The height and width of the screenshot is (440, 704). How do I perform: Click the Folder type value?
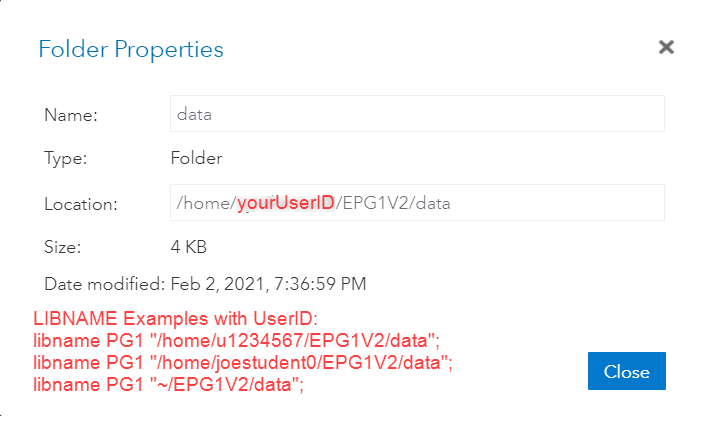click(x=196, y=158)
